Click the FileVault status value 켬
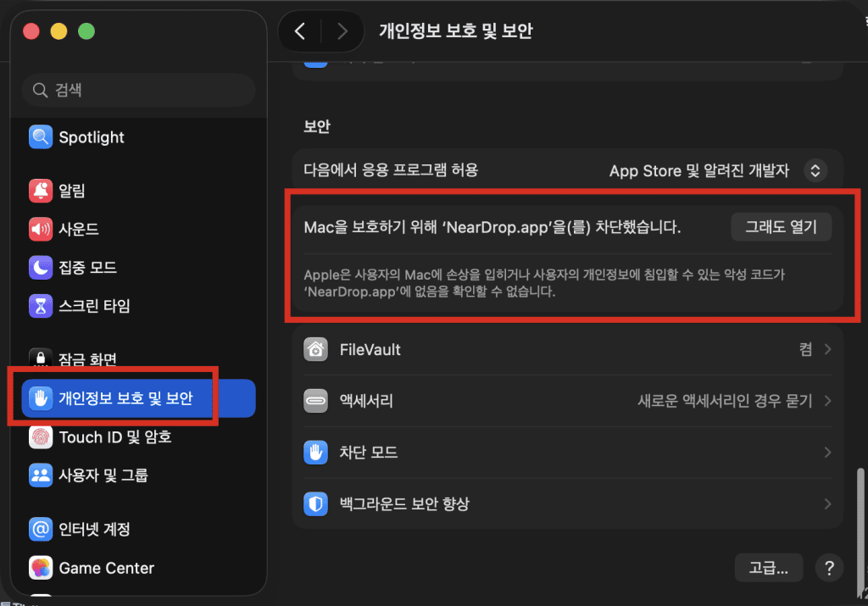Screen dimensions: 868x606 (805, 349)
